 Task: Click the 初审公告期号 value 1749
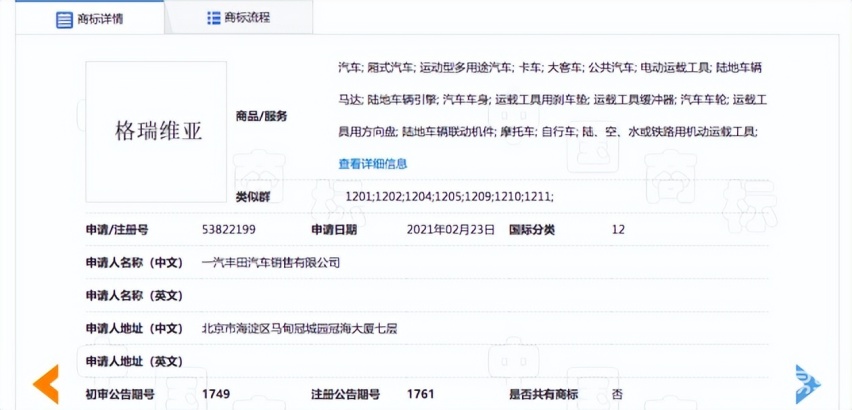[x=216, y=394]
